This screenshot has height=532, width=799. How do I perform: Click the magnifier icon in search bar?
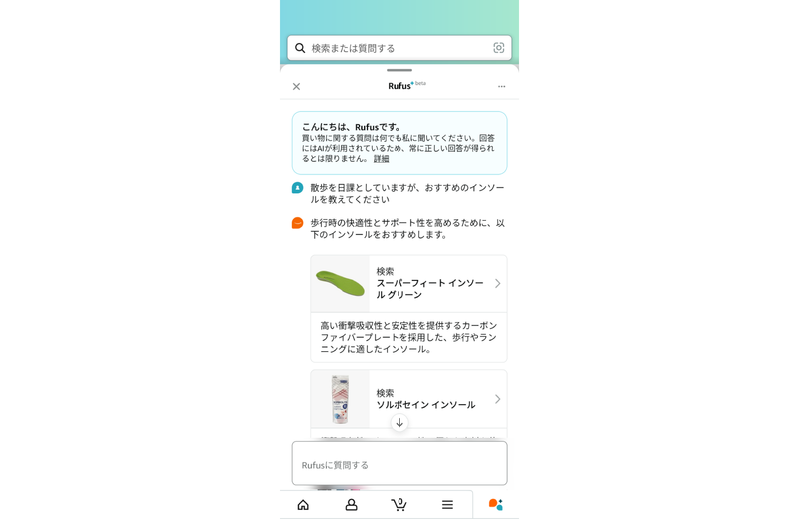coord(300,48)
